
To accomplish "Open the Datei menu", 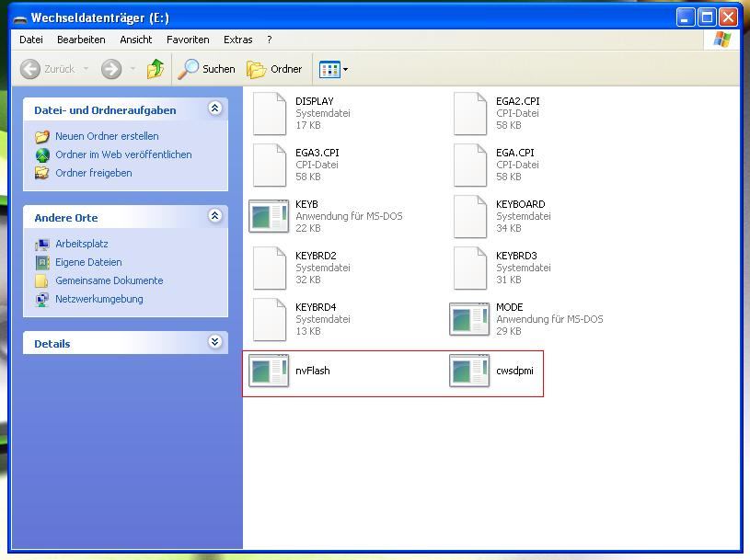I will coord(31,40).
